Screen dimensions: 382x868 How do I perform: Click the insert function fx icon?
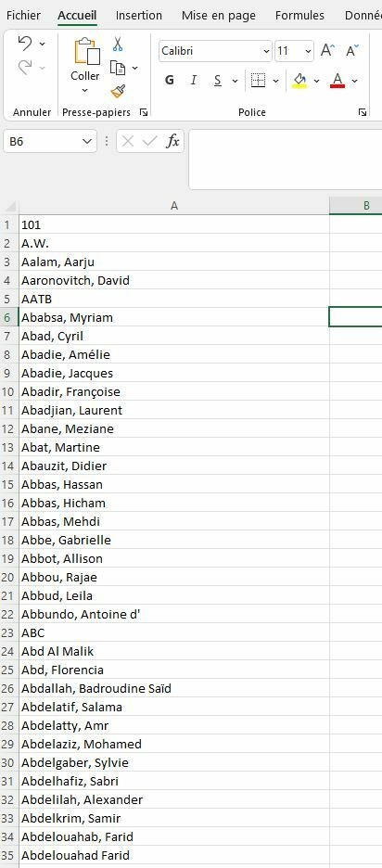172,141
